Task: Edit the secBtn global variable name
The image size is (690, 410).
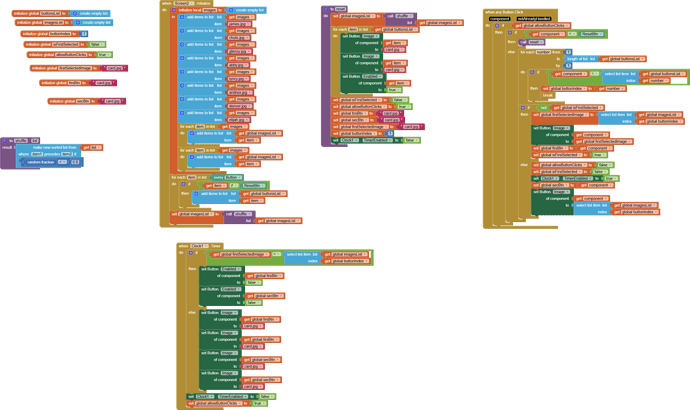Action: (83, 101)
